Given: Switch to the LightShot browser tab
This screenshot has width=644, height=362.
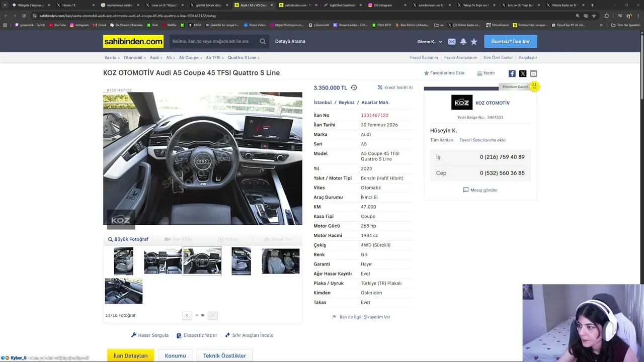Looking at the screenshot, I should coord(342,5).
